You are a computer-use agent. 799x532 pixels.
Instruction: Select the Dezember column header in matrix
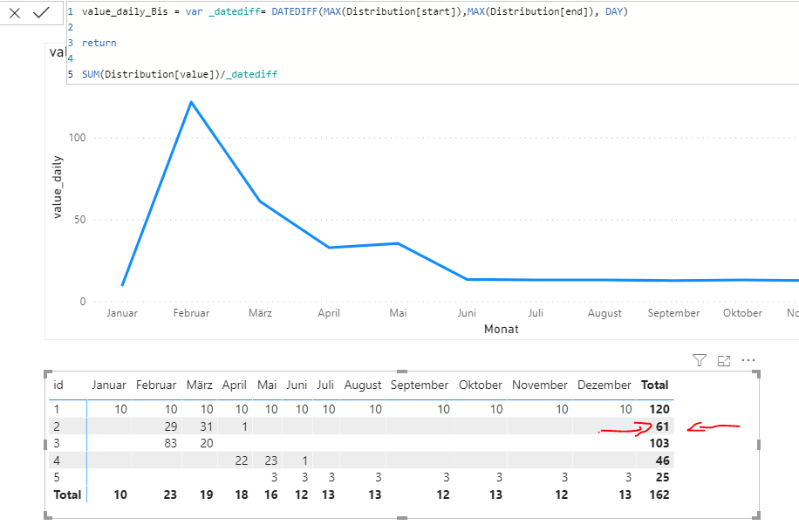click(604, 385)
